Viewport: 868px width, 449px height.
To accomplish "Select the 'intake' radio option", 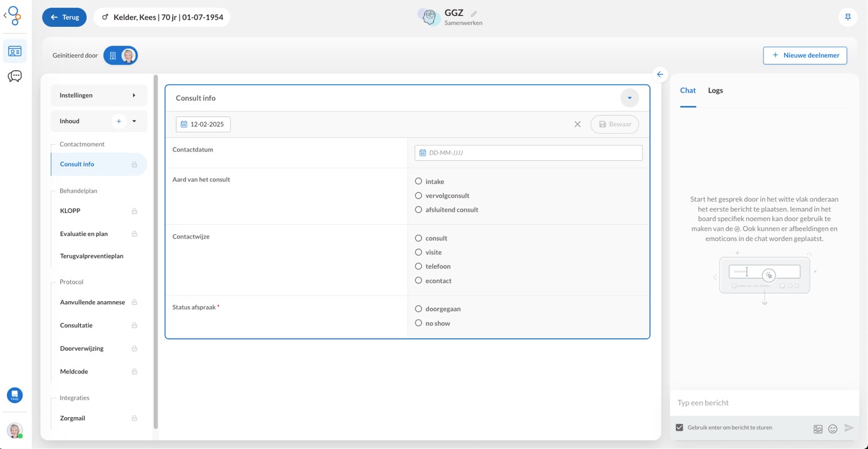I will coord(418,182).
